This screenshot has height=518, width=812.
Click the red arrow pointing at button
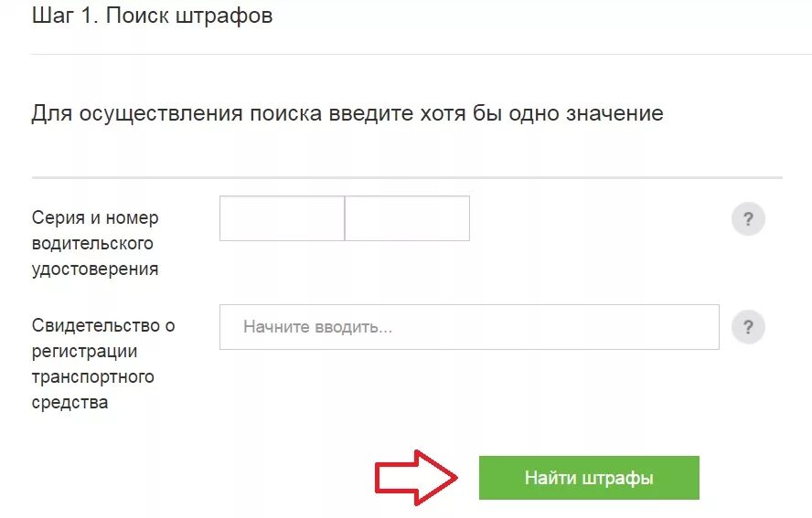click(416, 478)
